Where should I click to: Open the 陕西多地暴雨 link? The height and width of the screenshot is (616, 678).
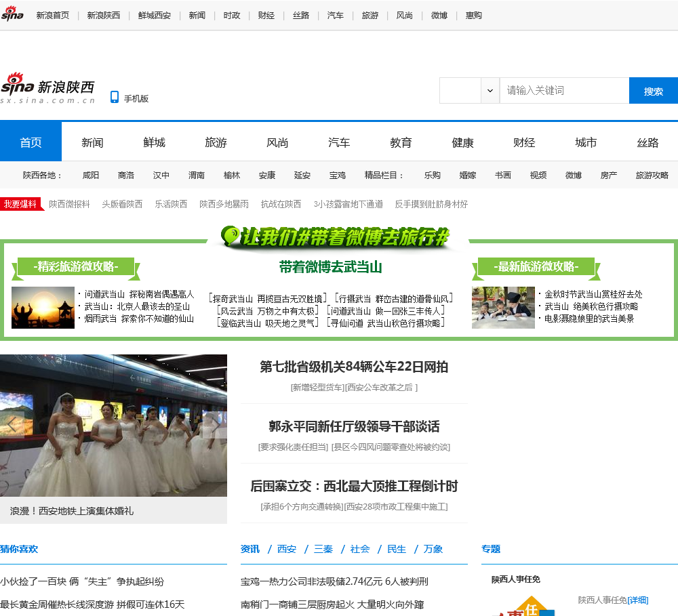(224, 204)
